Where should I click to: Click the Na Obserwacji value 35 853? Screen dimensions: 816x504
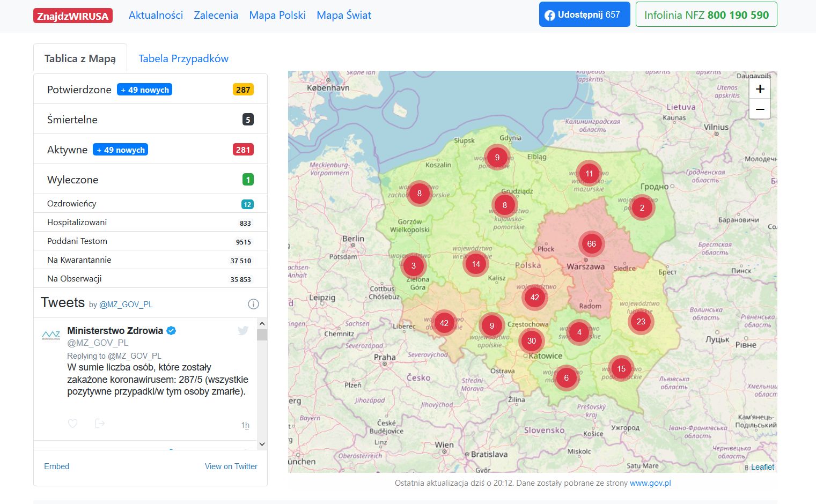[241, 279]
